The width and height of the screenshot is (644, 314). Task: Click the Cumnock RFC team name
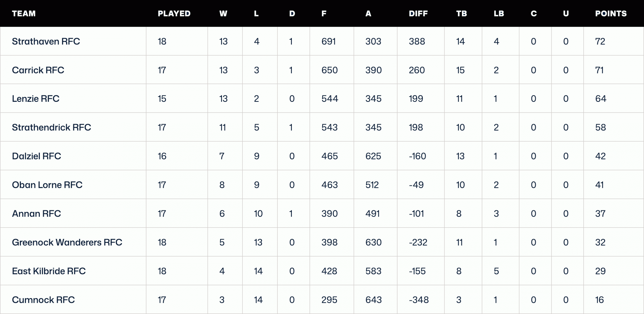43,300
